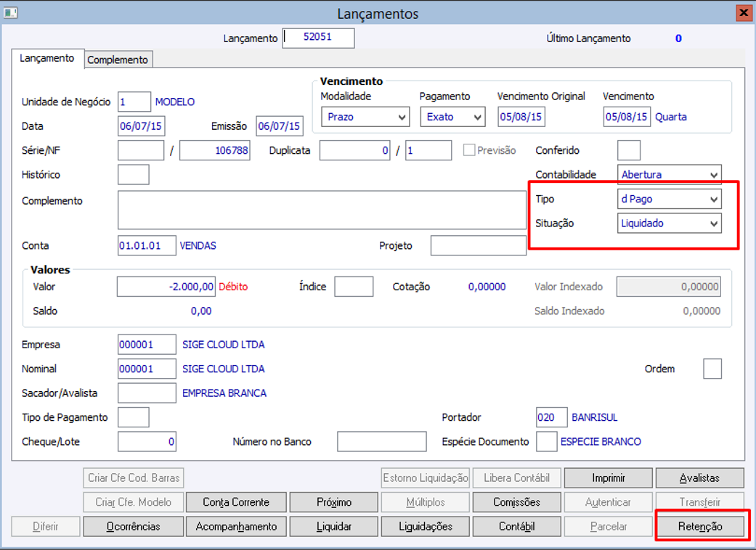The image size is (756, 550).
Task: Click the Contábil button
Action: coord(517,526)
